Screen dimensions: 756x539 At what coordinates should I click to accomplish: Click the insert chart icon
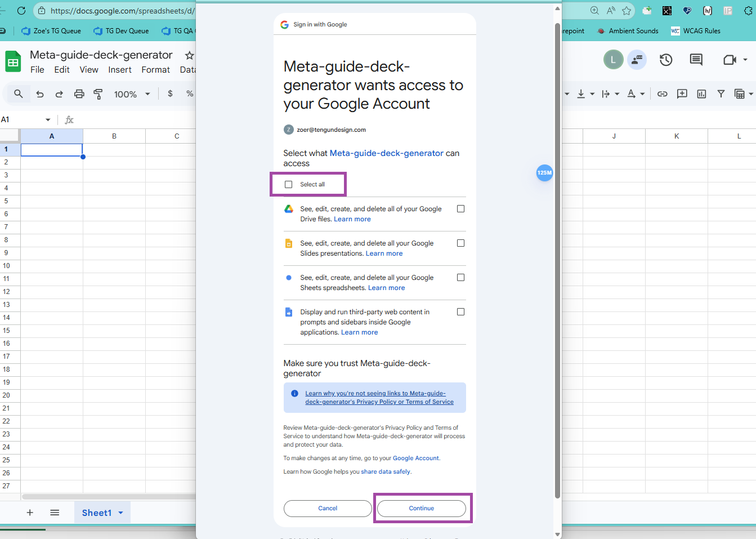tap(701, 94)
